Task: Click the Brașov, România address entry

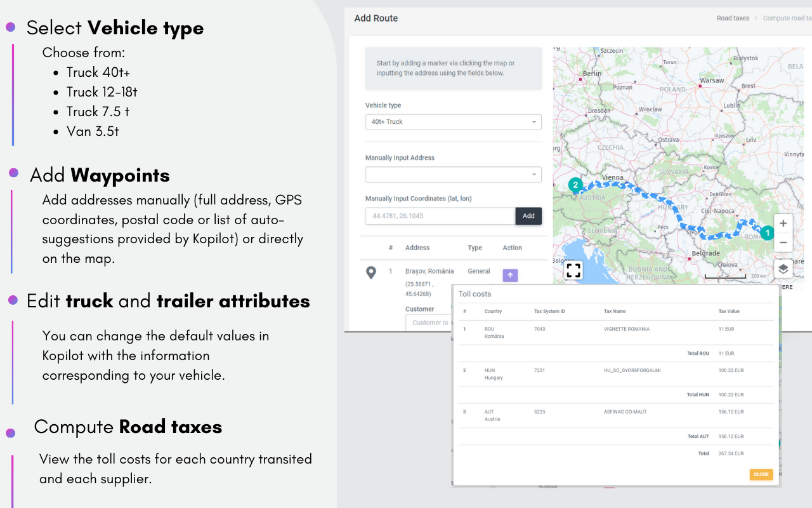Action: pos(429,271)
